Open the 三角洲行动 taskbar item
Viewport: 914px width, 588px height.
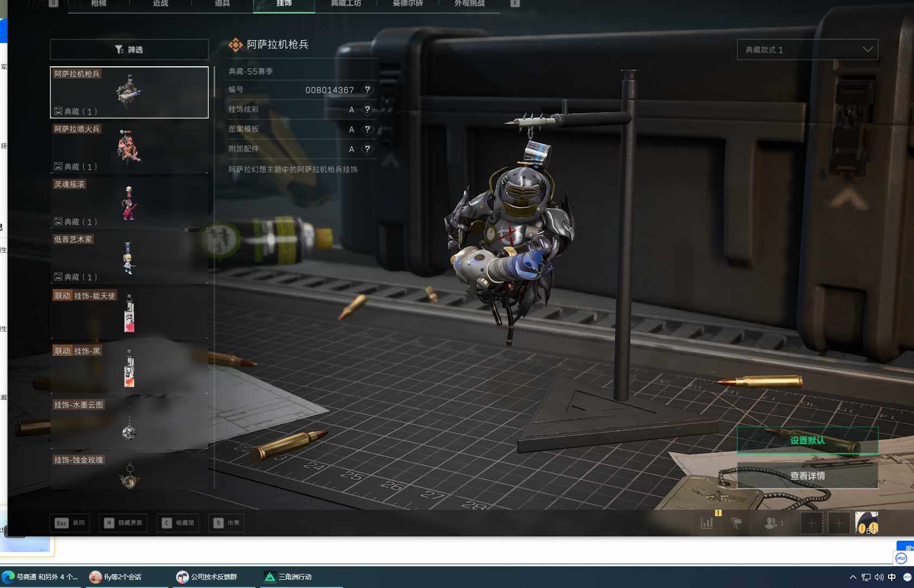click(x=301, y=577)
